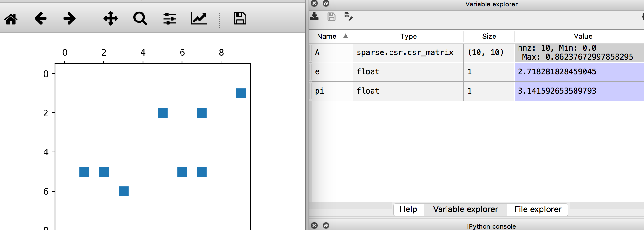Click the plot marker at column 6 row 5
Viewport: 644px width, 230px height.
[182, 172]
